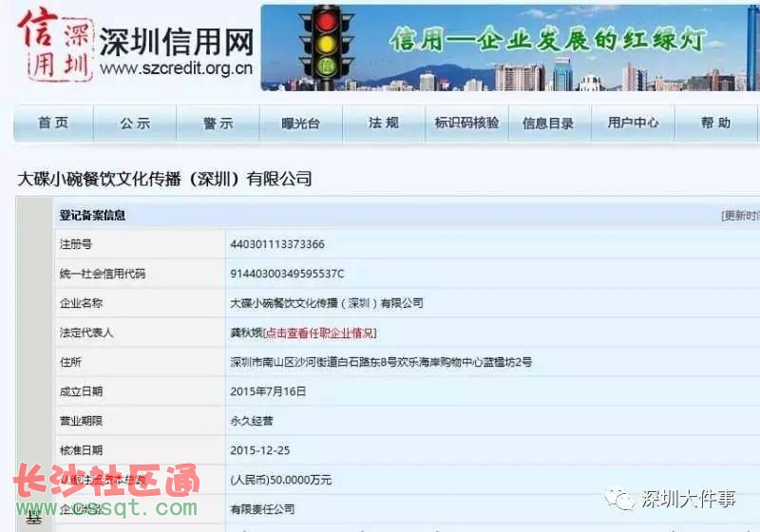The image size is (760, 532).
Task: Click the 成立日期 label
Action: (81, 391)
